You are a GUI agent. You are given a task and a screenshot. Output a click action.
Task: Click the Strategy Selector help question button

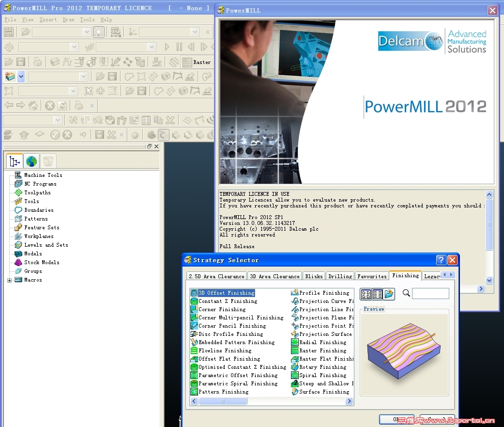tap(441, 260)
